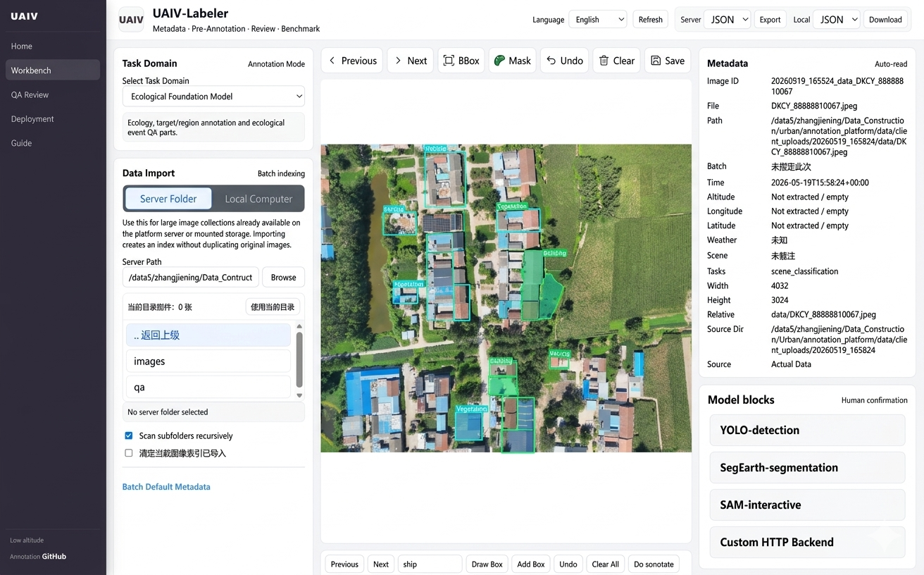Open Home in the sidebar
This screenshot has width=924, height=575.
pos(53,46)
